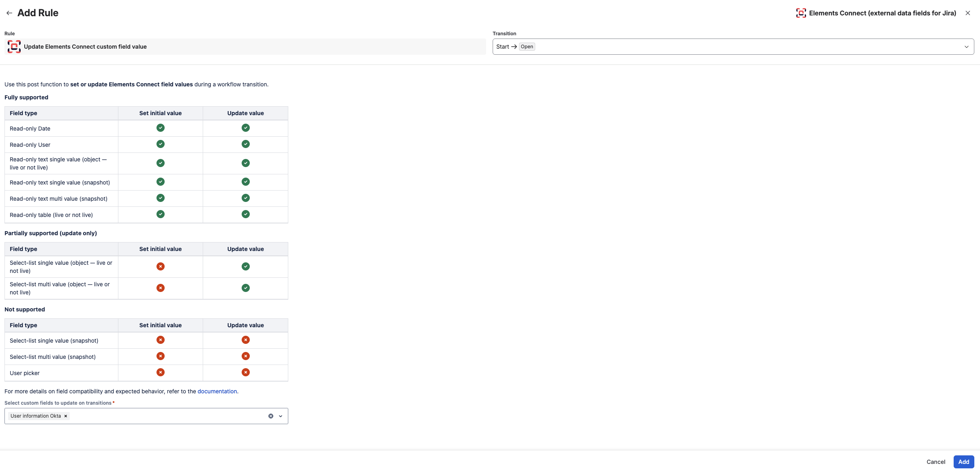Click the Set initial value check for Read-only User
980x472 pixels.
pyautogui.click(x=161, y=144)
